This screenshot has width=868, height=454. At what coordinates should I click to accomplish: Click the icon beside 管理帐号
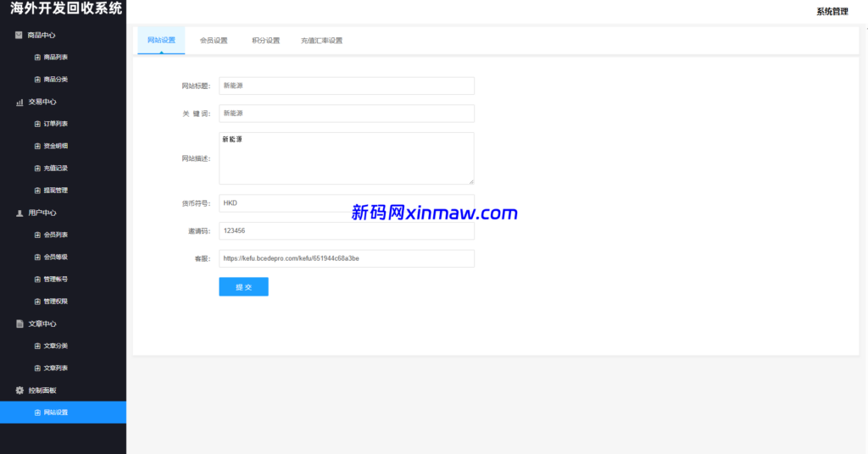tap(37, 280)
